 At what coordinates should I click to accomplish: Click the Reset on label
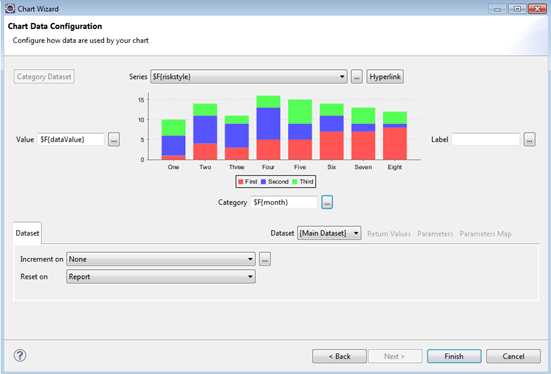point(34,277)
